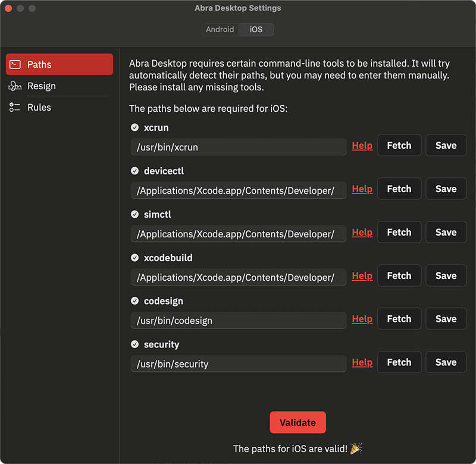The image size is (476, 464).
Task: Fetch the security path
Action: click(x=399, y=362)
